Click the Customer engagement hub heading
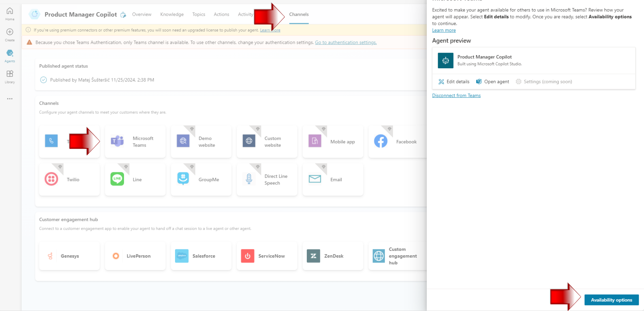Screen dimensions: 644x311 (x=69, y=220)
